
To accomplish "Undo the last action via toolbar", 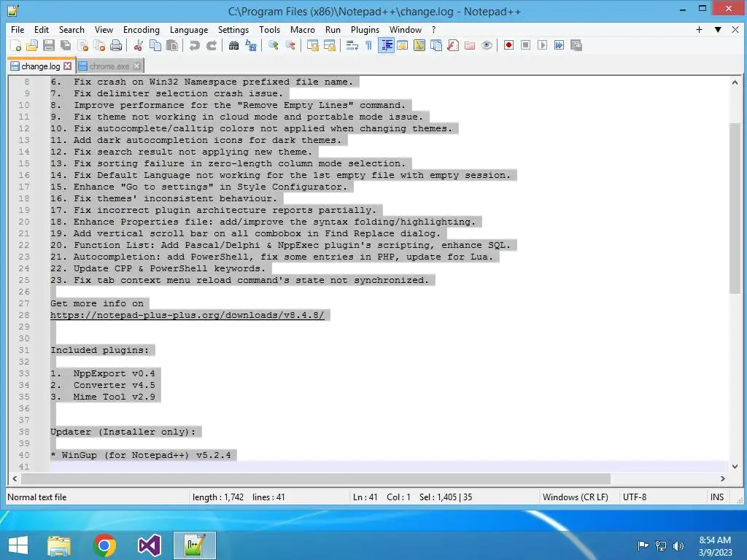I will [194, 45].
